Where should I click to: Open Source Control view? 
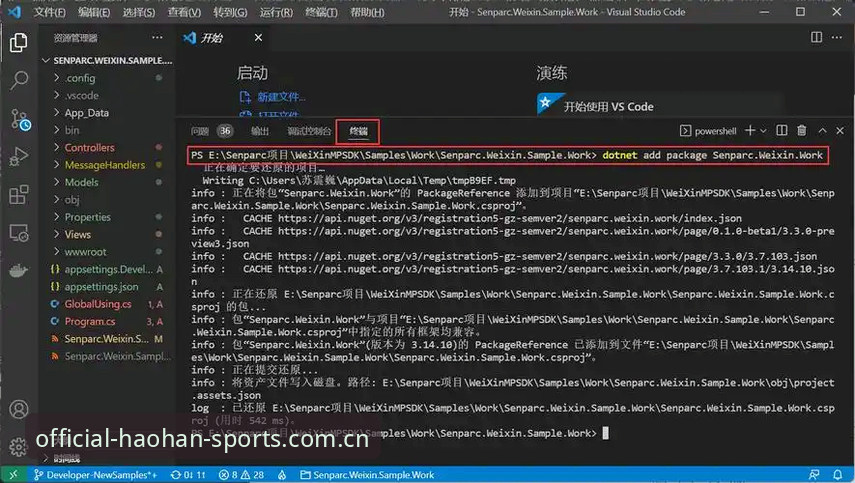click(20, 119)
